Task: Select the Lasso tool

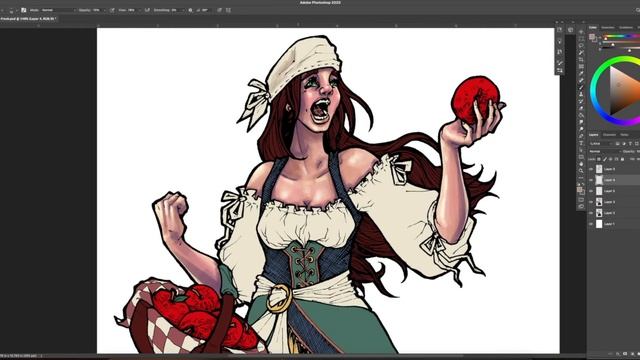Action: [x=581, y=46]
